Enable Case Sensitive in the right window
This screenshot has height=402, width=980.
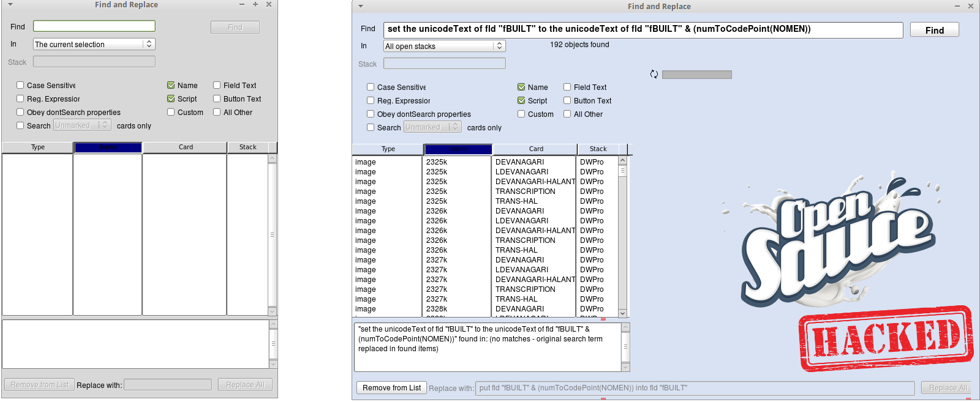pos(371,87)
